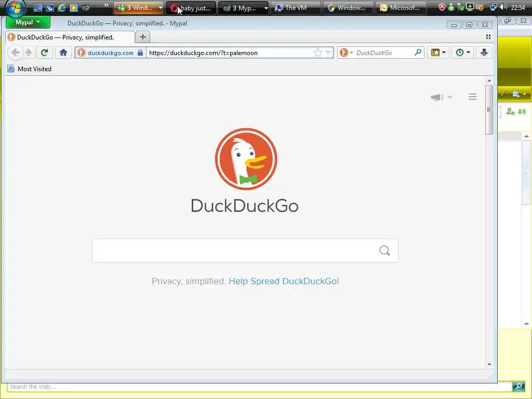
Task: Launch Windows Media Player from quick launch
Action: 74,8
